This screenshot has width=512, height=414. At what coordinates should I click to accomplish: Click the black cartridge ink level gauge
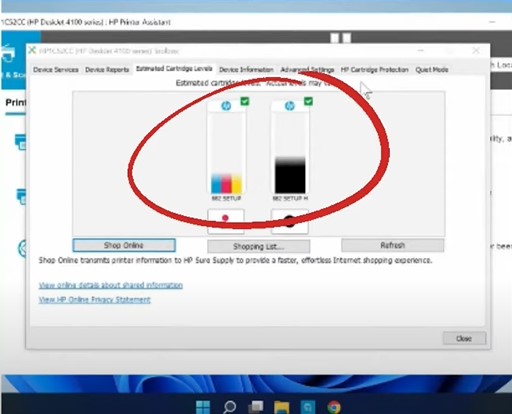290,154
